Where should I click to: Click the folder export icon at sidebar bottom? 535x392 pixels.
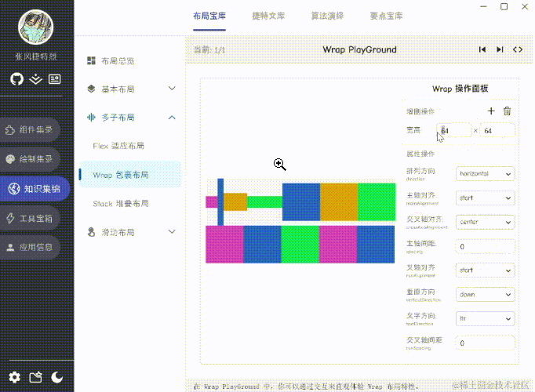(36, 377)
